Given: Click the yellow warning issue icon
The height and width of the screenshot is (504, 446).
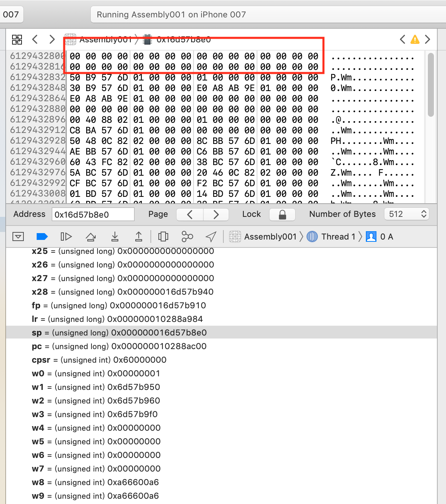Looking at the screenshot, I should pyautogui.click(x=415, y=39).
